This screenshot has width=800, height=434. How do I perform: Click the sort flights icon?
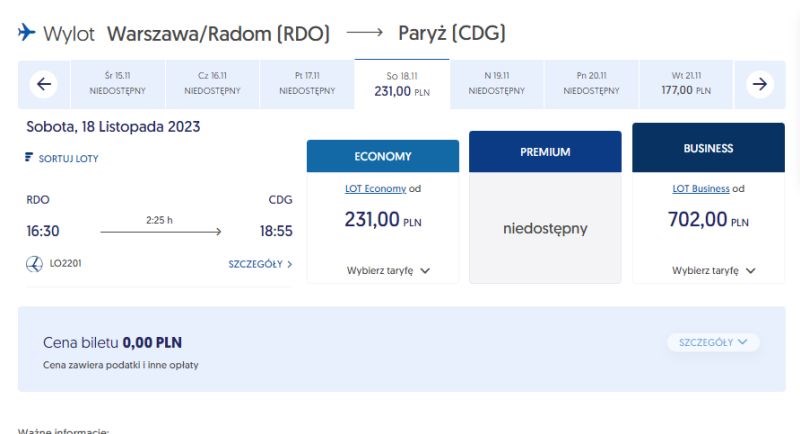pos(29,157)
